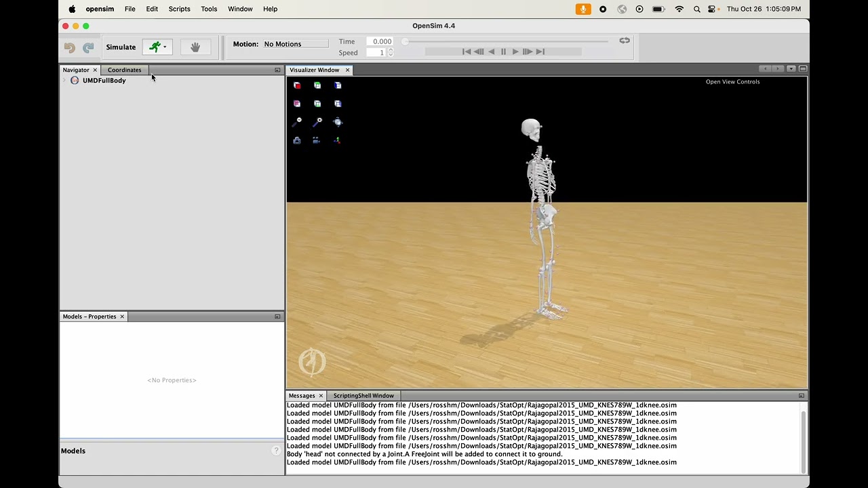Click green-topped cube view icon
Image resolution: width=868 pixels, height=488 pixels.
317,85
